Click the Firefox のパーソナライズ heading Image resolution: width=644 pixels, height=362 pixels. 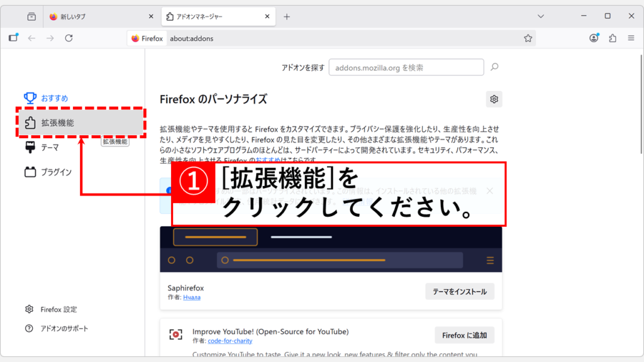(214, 99)
